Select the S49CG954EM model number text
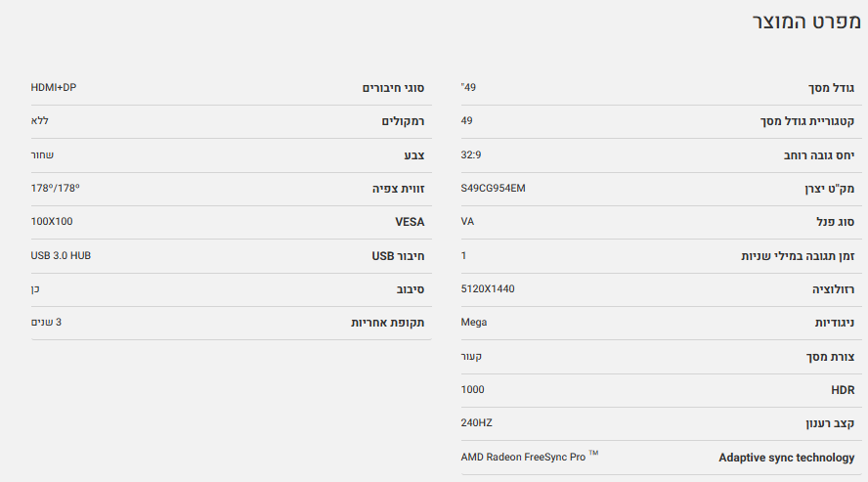Viewport: 868px width, 482px height. pyautogui.click(x=493, y=188)
